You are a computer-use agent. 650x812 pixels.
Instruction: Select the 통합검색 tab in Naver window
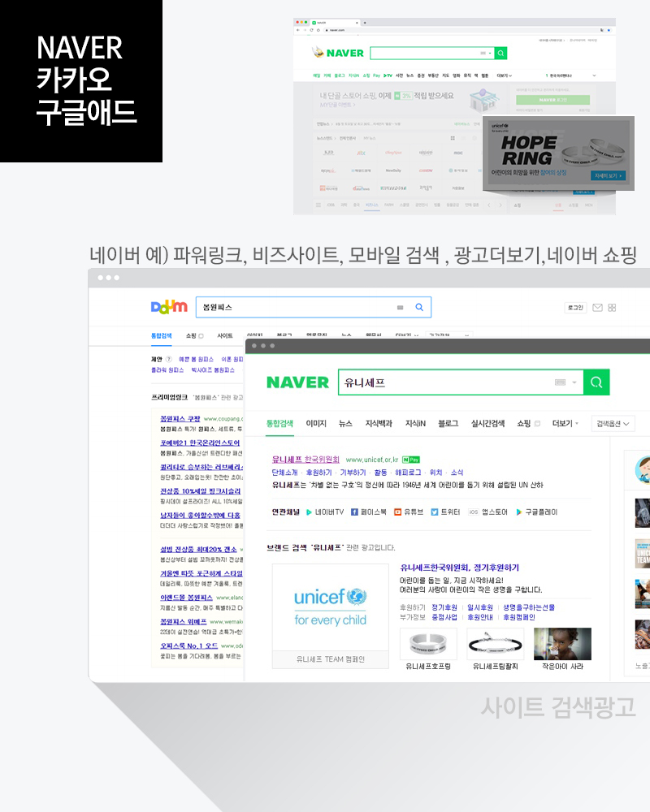click(x=279, y=423)
